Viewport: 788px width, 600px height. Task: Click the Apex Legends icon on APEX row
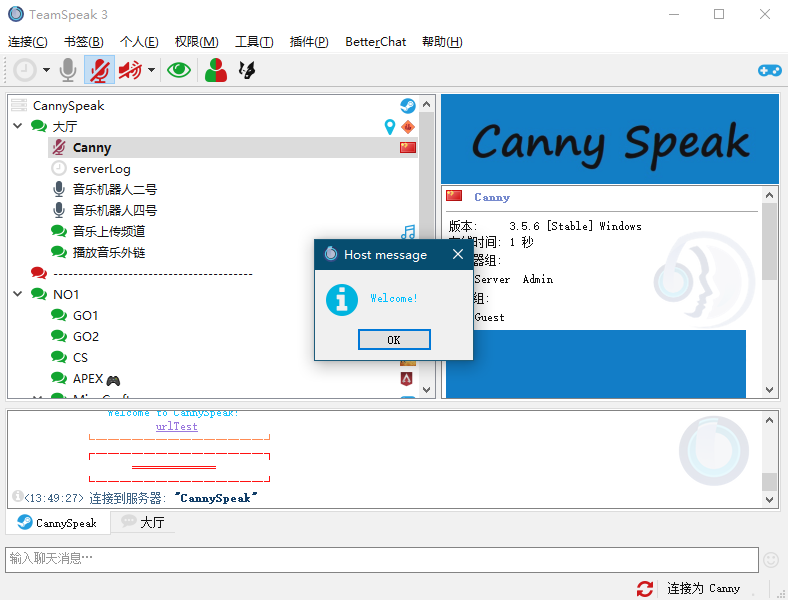407,378
